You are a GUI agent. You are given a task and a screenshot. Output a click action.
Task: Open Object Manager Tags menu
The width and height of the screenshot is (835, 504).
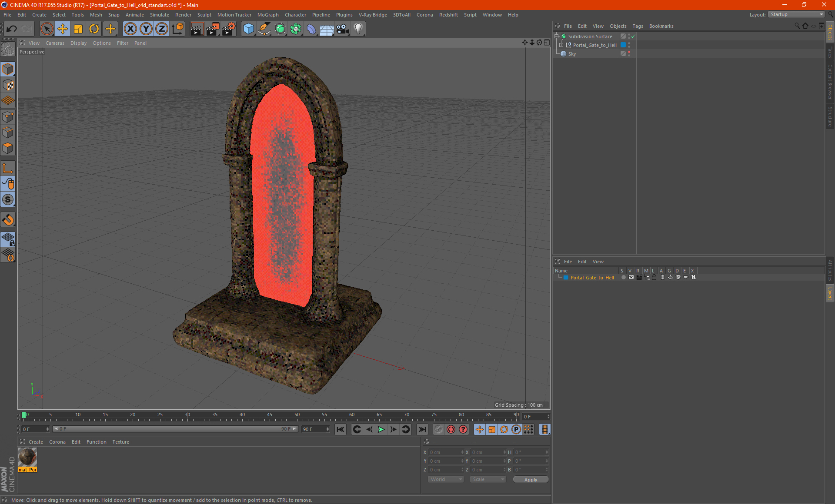coord(638,26)
